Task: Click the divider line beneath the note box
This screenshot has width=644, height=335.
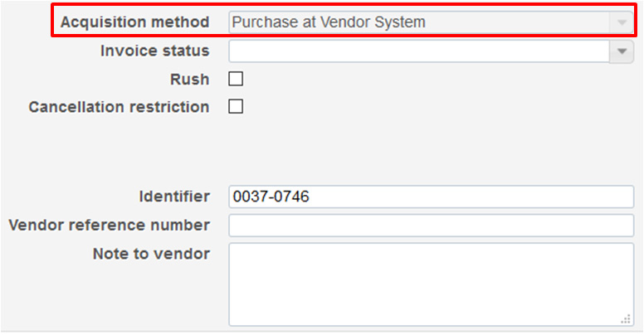Action: (x=322, y=332)
